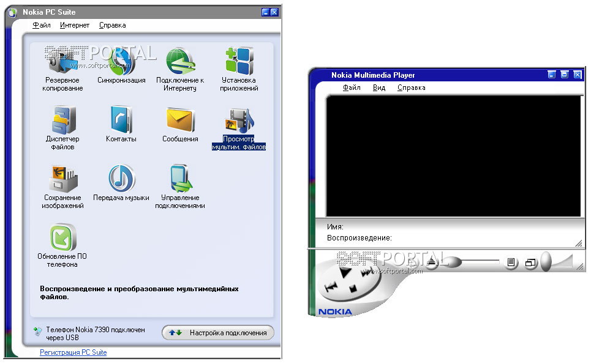Click the Настройка подключения button
The image size is (591, 364).
(x=218, y=333)
